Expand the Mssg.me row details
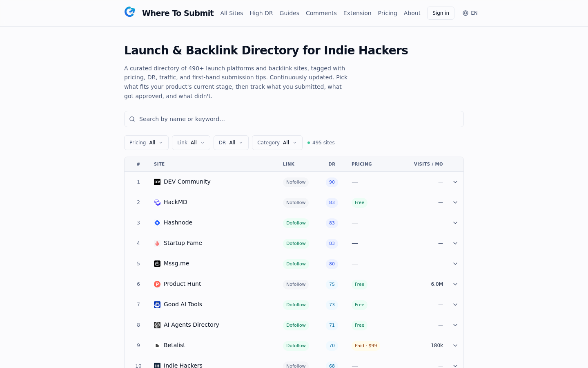The width and height of the screenshot is (588, 368). 455,264
